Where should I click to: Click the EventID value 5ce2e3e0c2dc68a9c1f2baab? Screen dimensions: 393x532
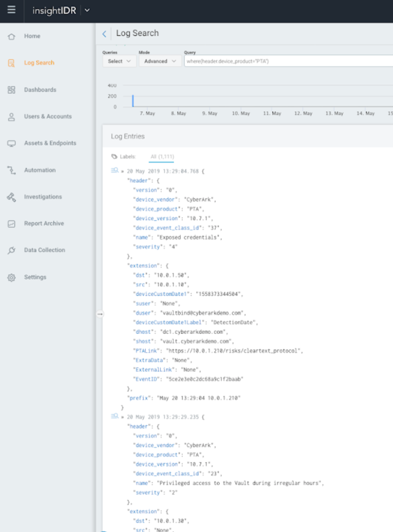(x=205, y=379)
